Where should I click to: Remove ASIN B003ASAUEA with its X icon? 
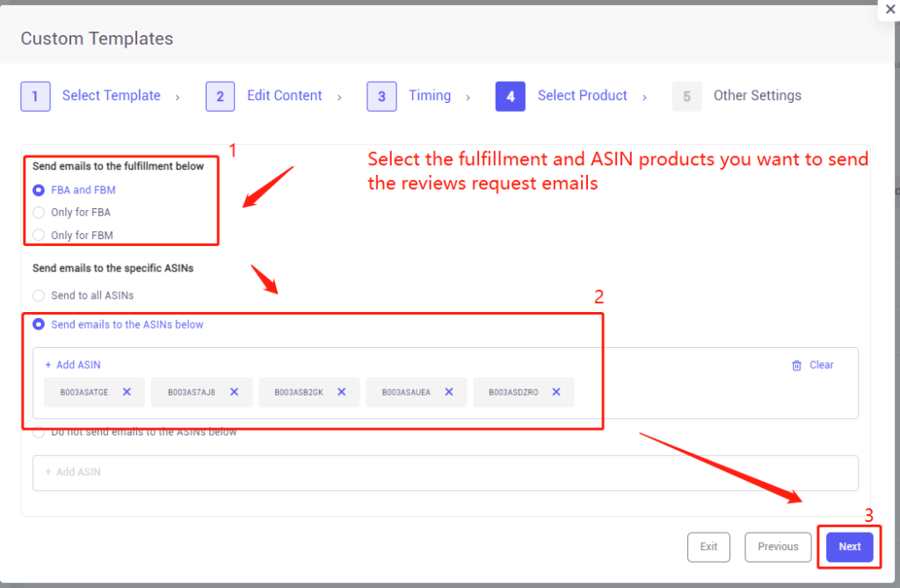click(449, 392)
